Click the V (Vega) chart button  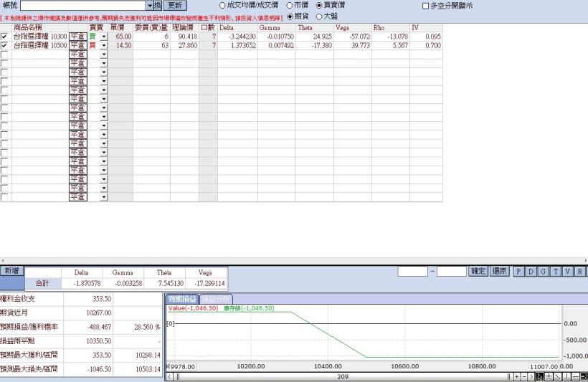tap(569, 272)
